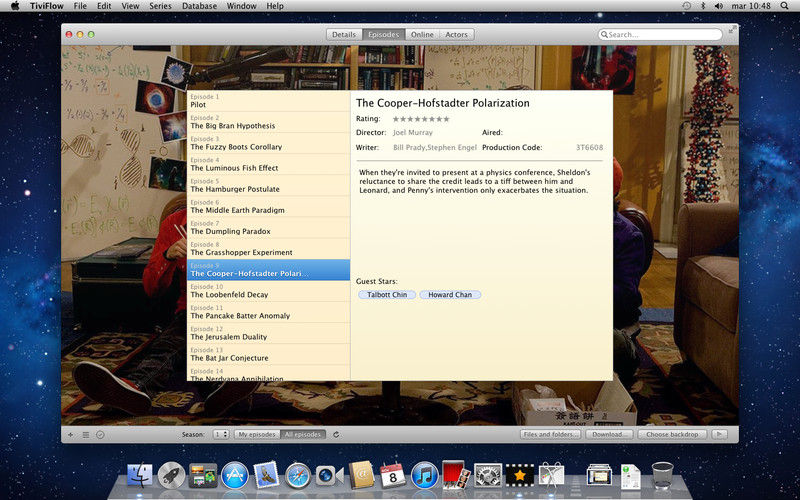Click the Bluetooth menu bar icon
The image size is (800, 500).
click(x=703, y=6)
